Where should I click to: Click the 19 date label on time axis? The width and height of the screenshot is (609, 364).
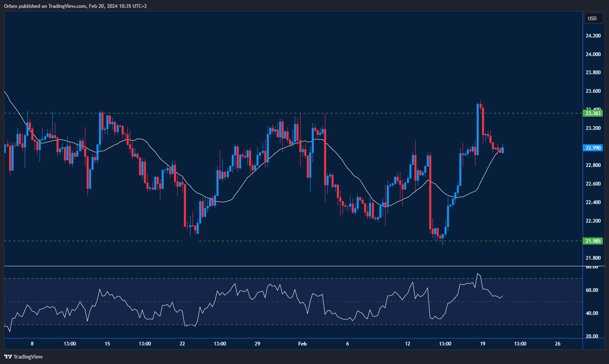[x=482, y=344]
